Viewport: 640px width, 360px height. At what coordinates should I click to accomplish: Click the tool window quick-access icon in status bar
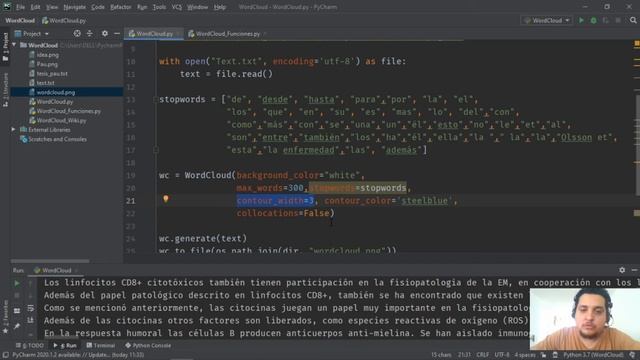point(5,355)
